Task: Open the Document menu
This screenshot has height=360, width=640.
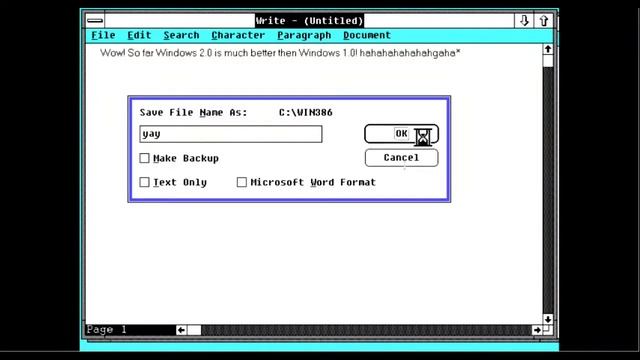Action: click(367, 35)
